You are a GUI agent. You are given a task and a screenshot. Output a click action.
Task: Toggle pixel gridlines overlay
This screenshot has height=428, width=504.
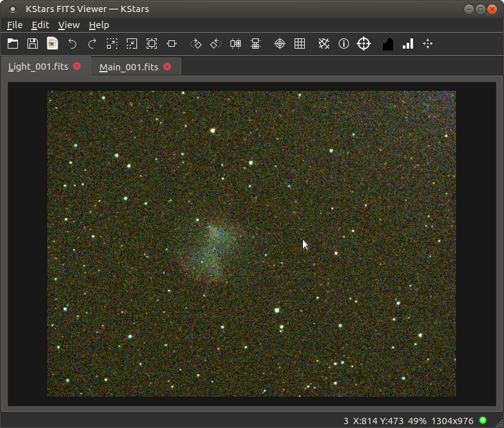(300, 44)
